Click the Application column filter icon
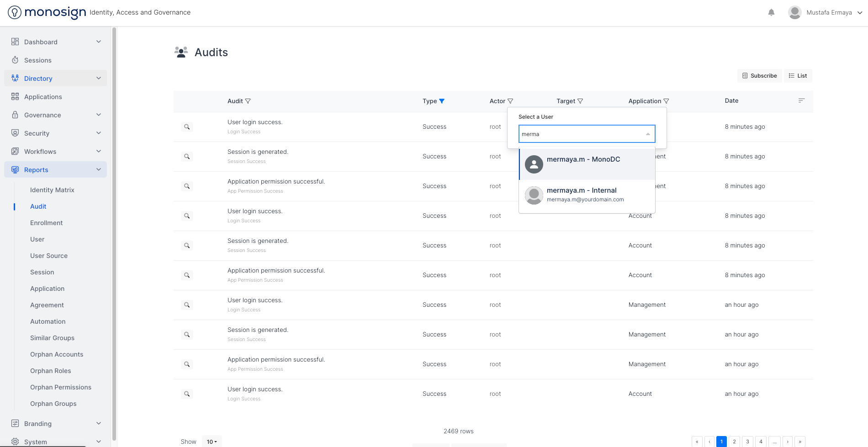The width and height of the screenshot is (868, 447). click(666, 101)
